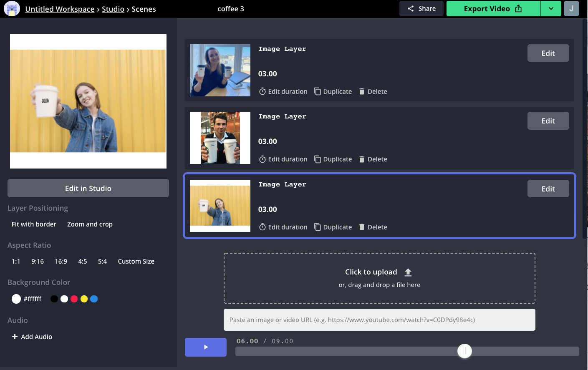Click the paste image or video URL field
588x370 pixels.
click(379, 320)
